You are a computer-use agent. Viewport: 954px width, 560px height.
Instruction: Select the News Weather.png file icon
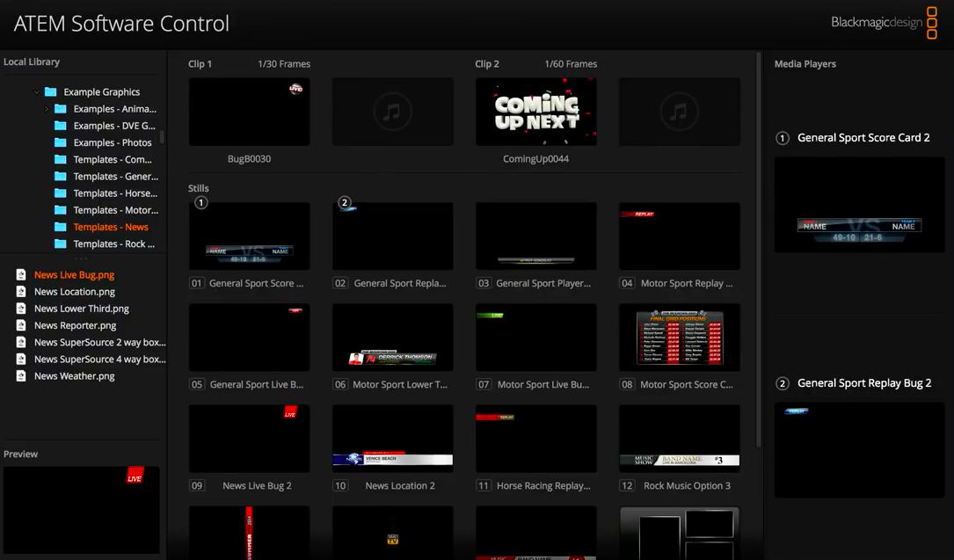(21, 376)
